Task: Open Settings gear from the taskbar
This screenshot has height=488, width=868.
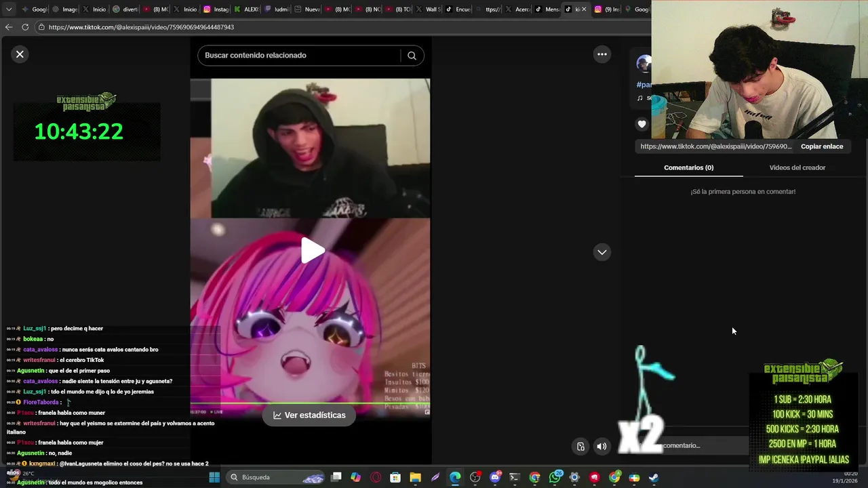Action: click(574, 477)
